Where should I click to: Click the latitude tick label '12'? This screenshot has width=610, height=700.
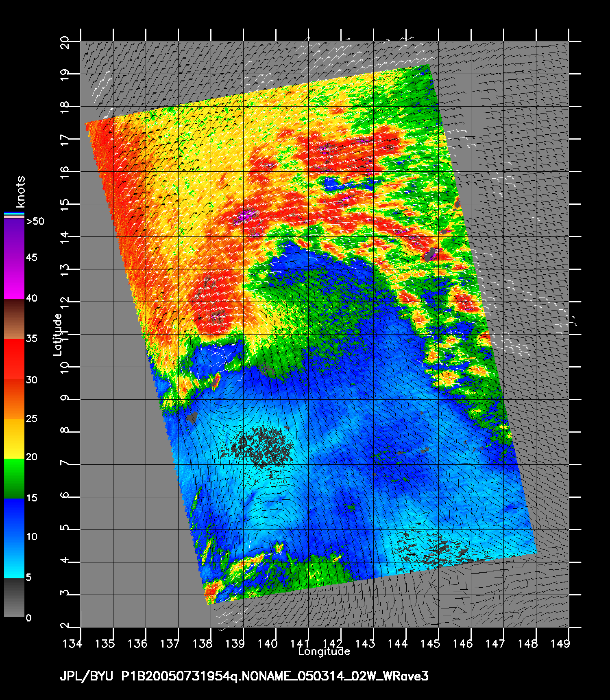pyautogui.click(x=65, y=302)
